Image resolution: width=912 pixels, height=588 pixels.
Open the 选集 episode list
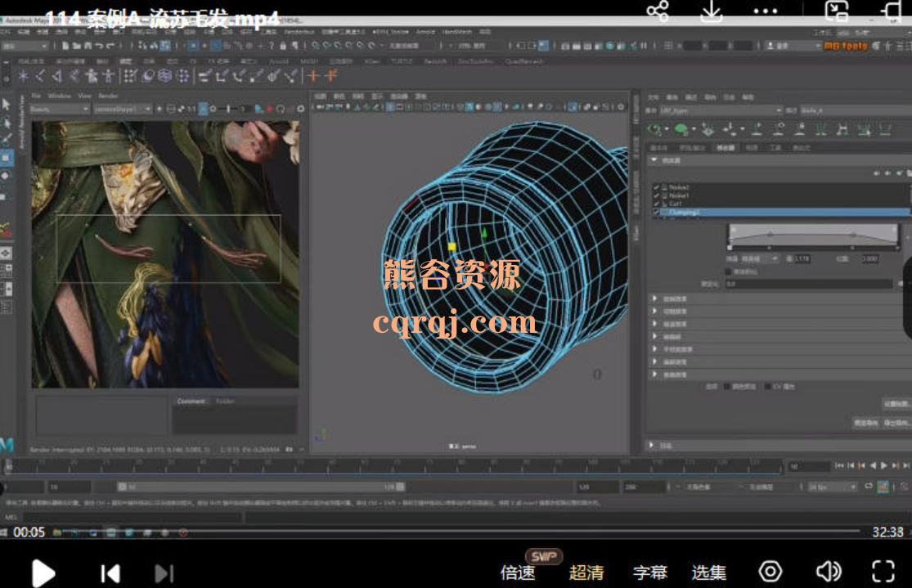(709, 572)
